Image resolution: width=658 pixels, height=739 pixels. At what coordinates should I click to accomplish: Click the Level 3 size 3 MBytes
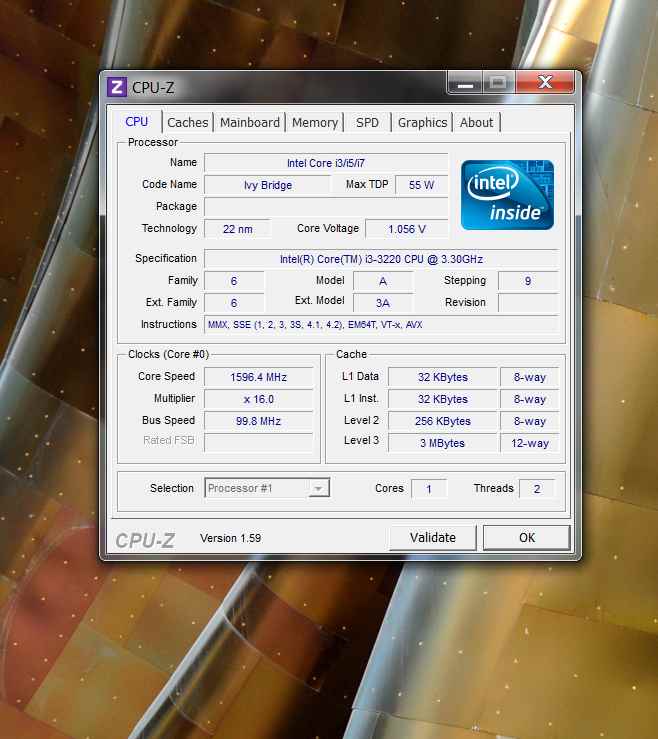pos(443,443)
